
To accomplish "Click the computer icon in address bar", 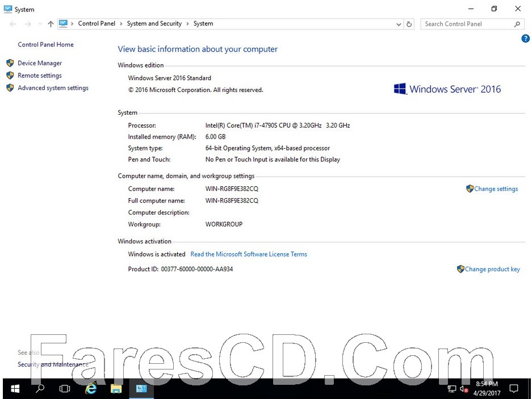I will pos(63,23).
